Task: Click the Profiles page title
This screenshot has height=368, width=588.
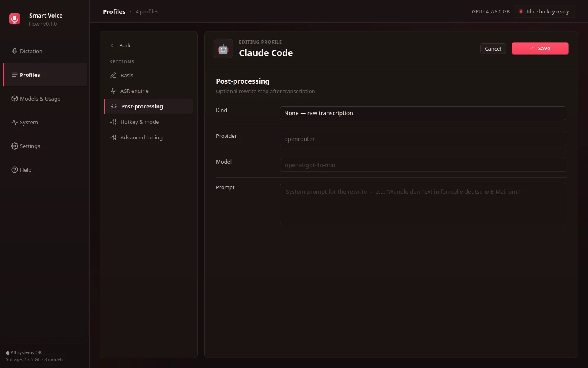Action: (114, 11)
